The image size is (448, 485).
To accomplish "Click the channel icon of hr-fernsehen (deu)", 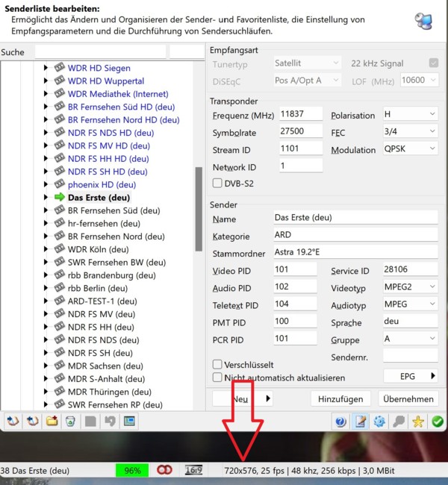I will (x=60, y=222).
